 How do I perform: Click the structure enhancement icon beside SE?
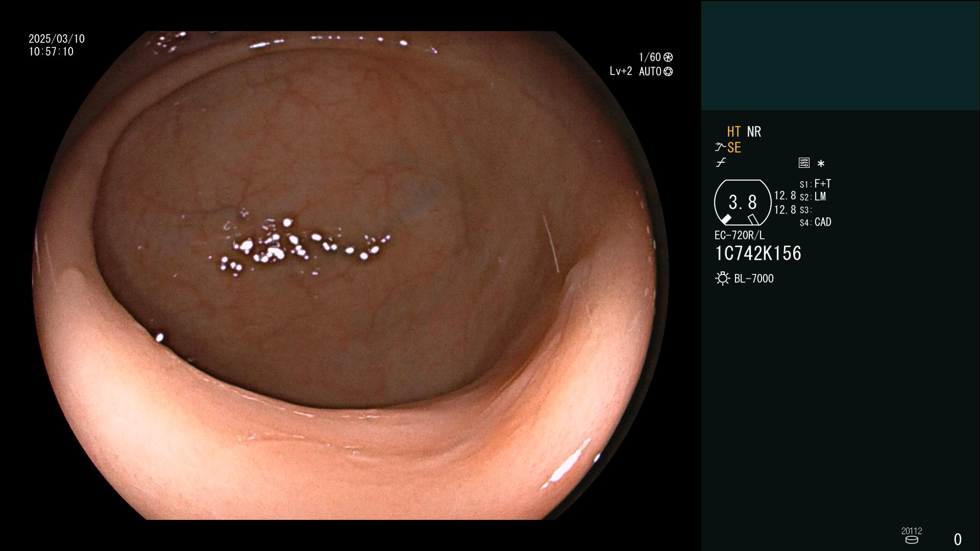(x=720, y=147)
